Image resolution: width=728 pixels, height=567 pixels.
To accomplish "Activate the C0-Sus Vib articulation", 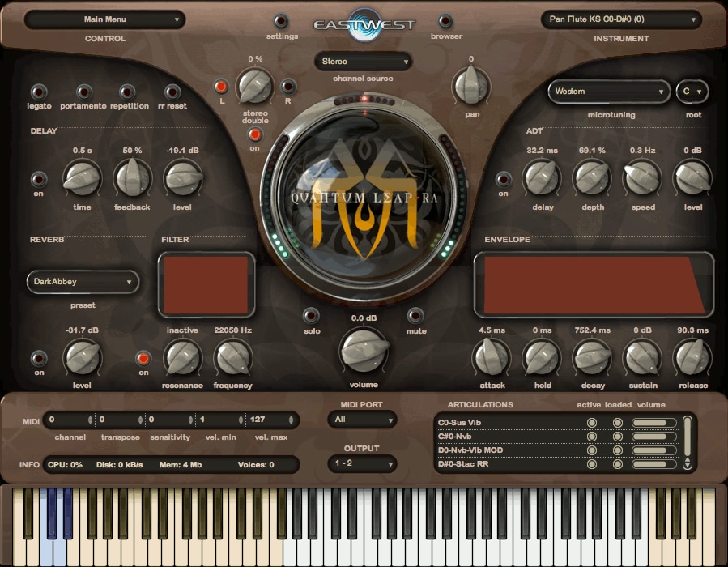I will (x=591, y=423).
